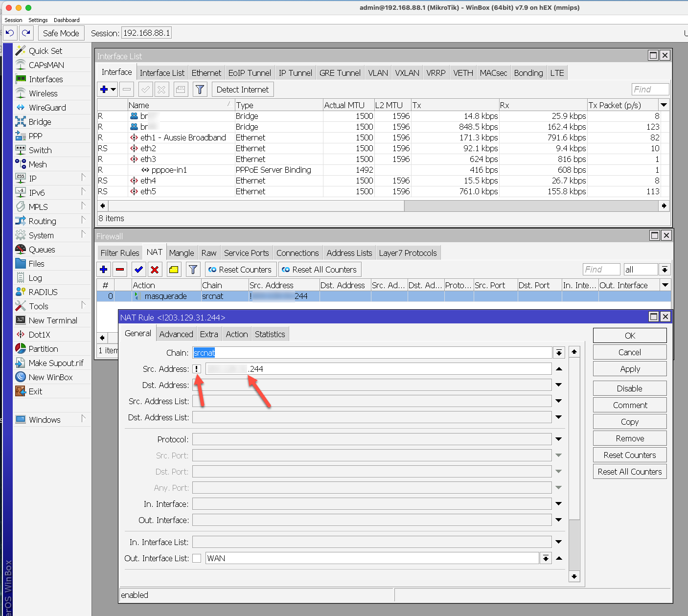The width and height of the screenshot is (688, 616).
Task: Disable the rule with the red X icon
Action: (155, 269)
